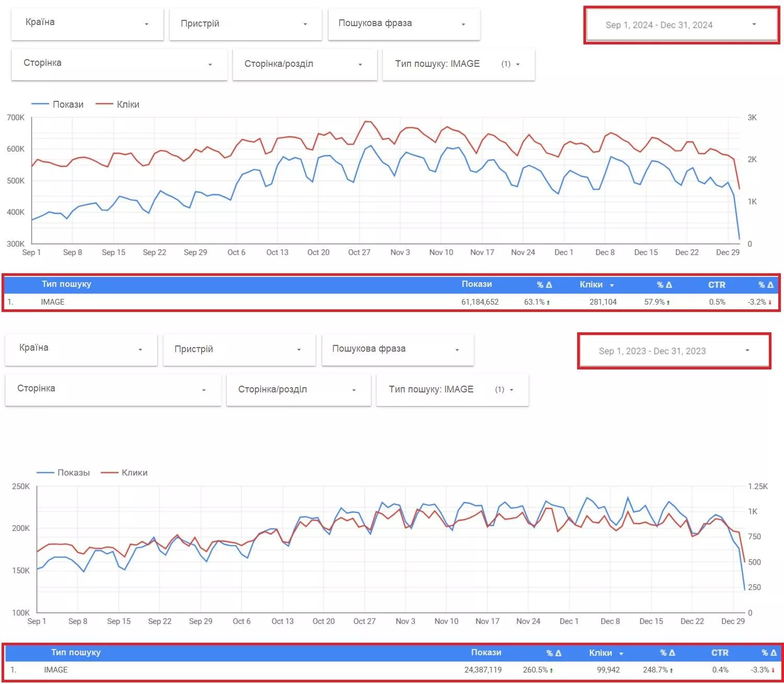The height and width of the screenshot is (684, 784).
Task: Open the Пристрій filter in the 2024 report
Action: pyautogui.click(x=245, y=24)
